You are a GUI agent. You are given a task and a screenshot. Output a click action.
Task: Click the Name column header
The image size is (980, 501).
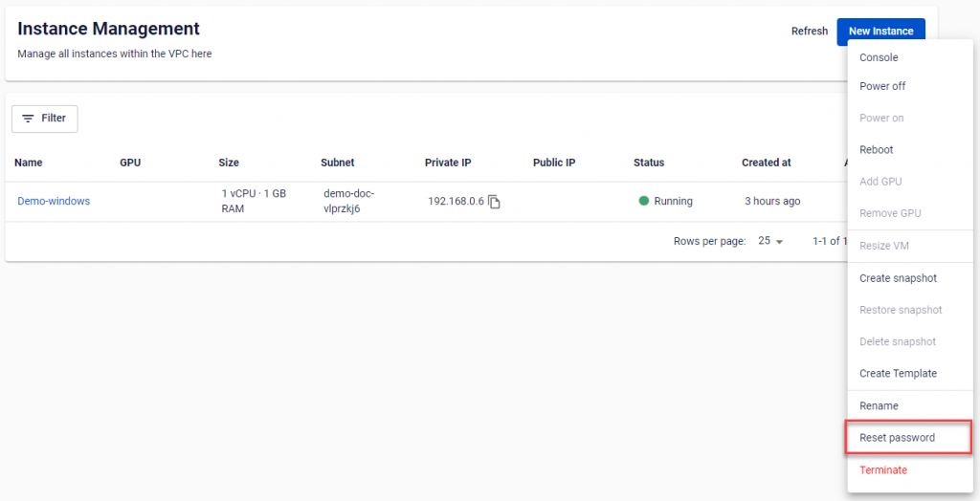(29, 163)
